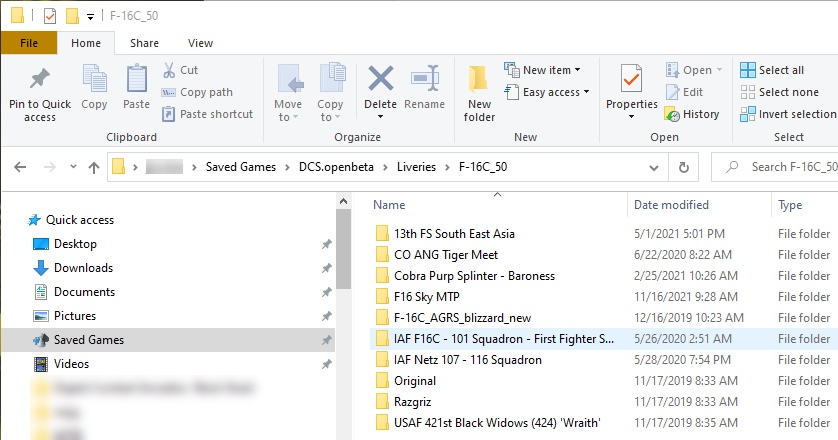The image size is (838, 440).
Task: Sort files by Date modified column
Action: pos(672,205)
